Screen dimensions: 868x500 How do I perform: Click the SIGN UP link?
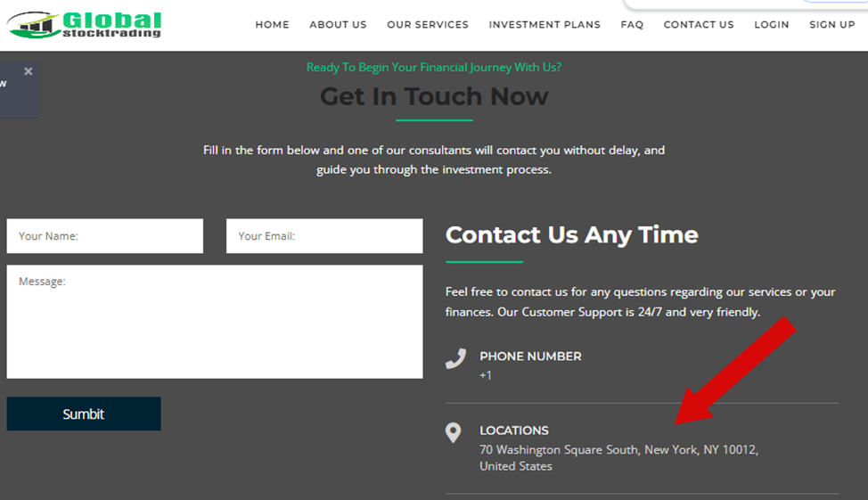tap(832, 25)
